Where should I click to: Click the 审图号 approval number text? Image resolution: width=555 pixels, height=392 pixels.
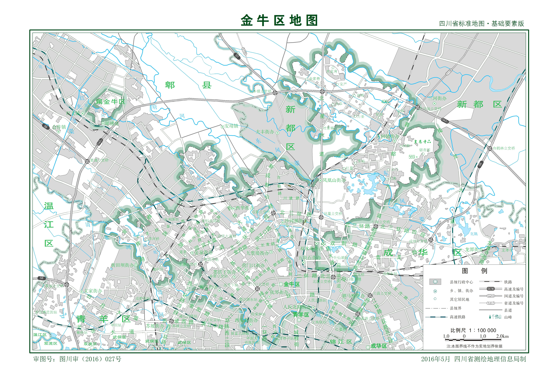(77, 359)
